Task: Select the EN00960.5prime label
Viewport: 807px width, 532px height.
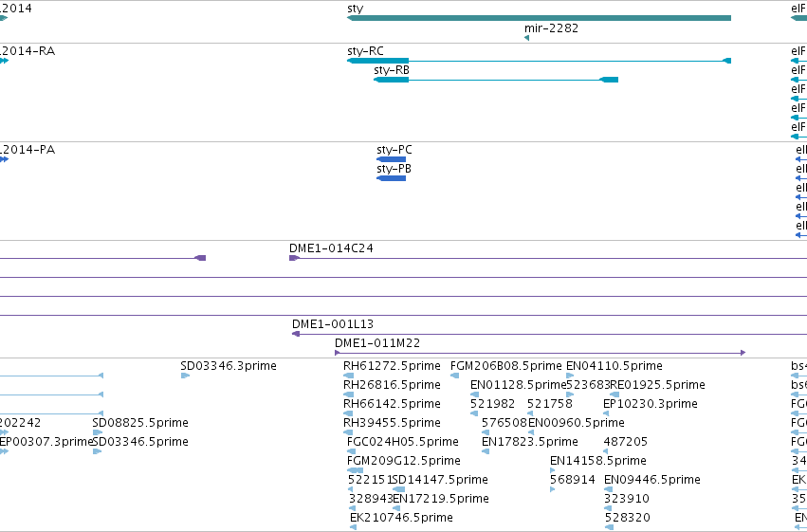Action: (x=577, y=424)
